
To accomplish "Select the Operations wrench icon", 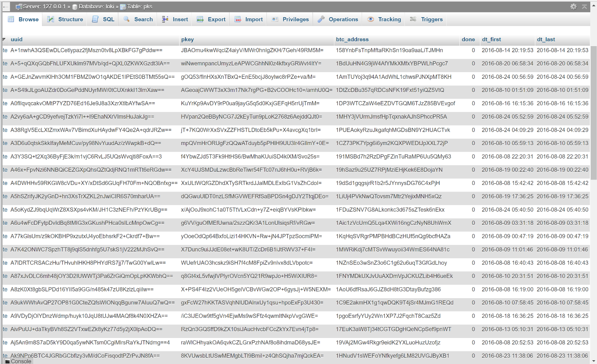I will [321, 19].
